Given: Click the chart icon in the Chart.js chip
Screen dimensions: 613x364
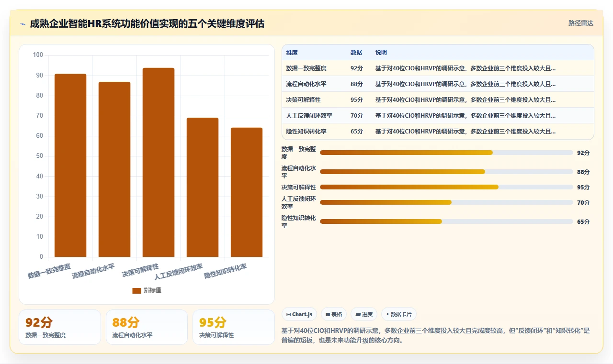Looking at the screenshot, I should pos(288,315).
